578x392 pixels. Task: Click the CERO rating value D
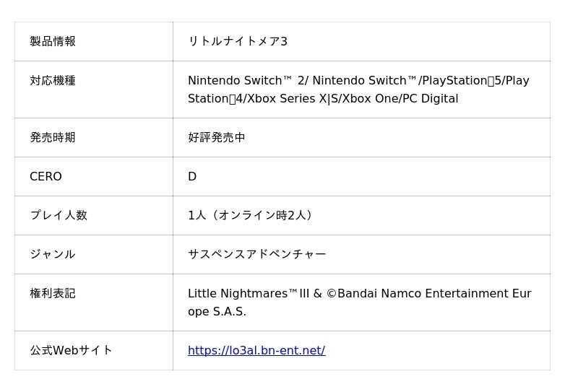coord(192,177)
